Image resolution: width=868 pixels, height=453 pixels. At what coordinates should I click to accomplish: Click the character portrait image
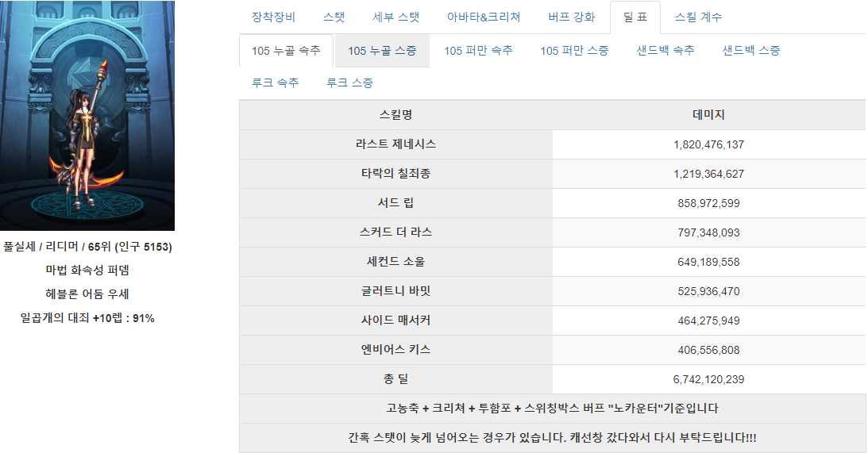[87, 116]
